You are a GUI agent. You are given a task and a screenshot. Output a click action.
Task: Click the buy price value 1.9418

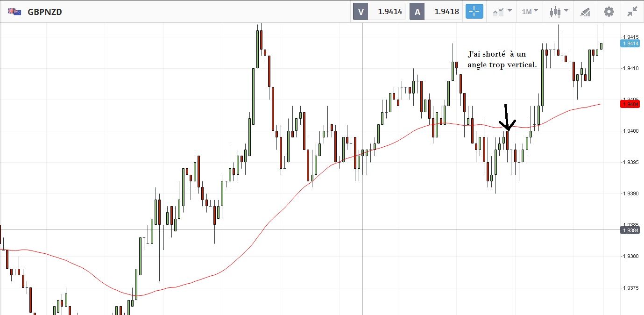pyautogui.click(x=446, y=12)
